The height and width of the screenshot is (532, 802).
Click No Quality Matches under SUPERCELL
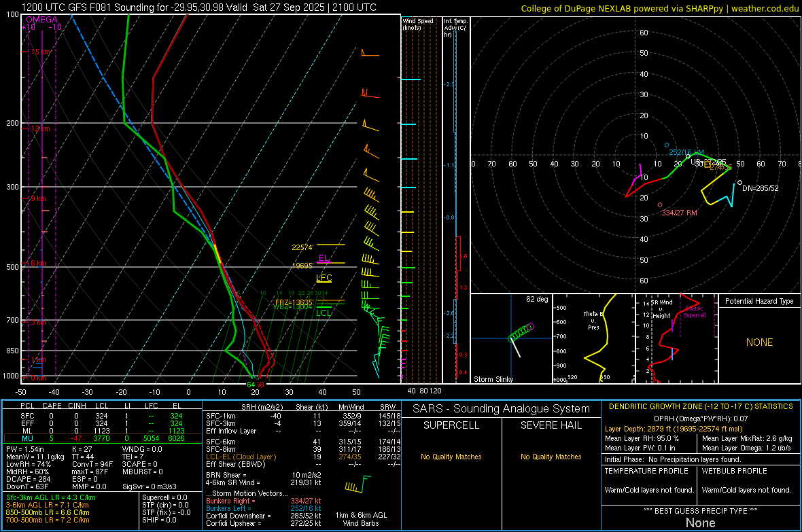(451, 457)
